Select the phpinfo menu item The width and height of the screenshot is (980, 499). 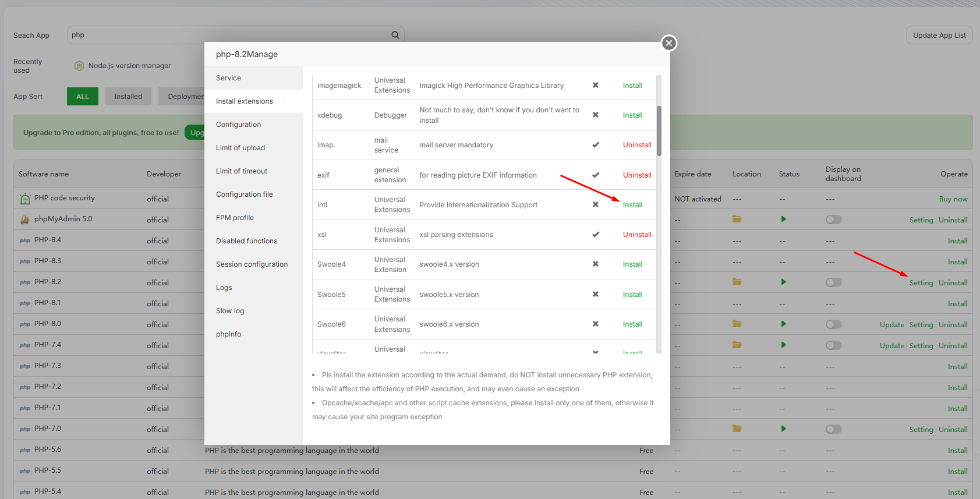[228, 334]
